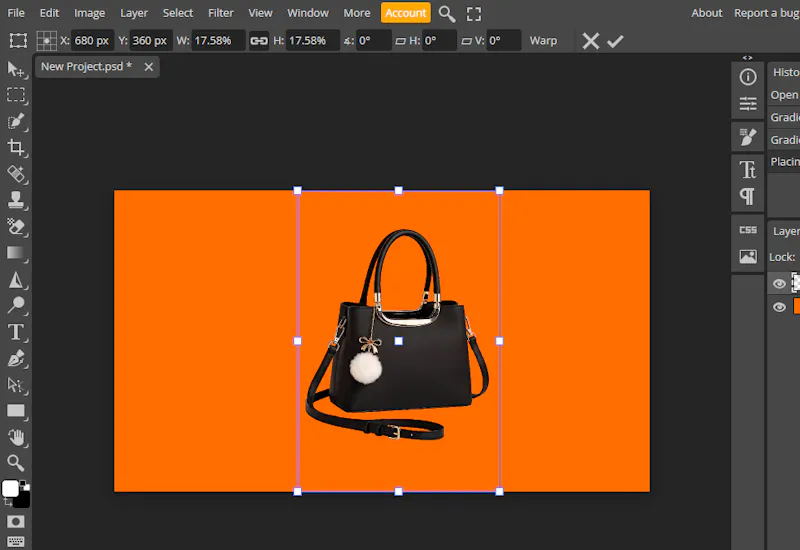
Task: Select the Dodge tool
Action: [16, 305]
